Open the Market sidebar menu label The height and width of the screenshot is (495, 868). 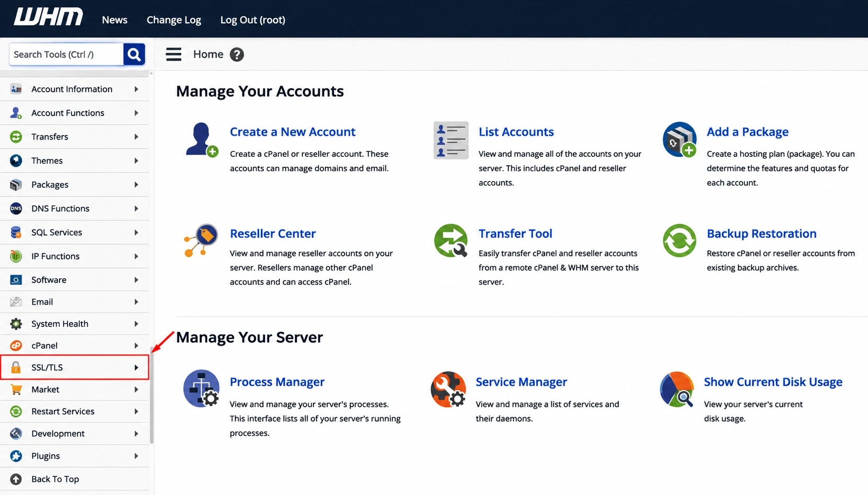[x=45, y=389]
